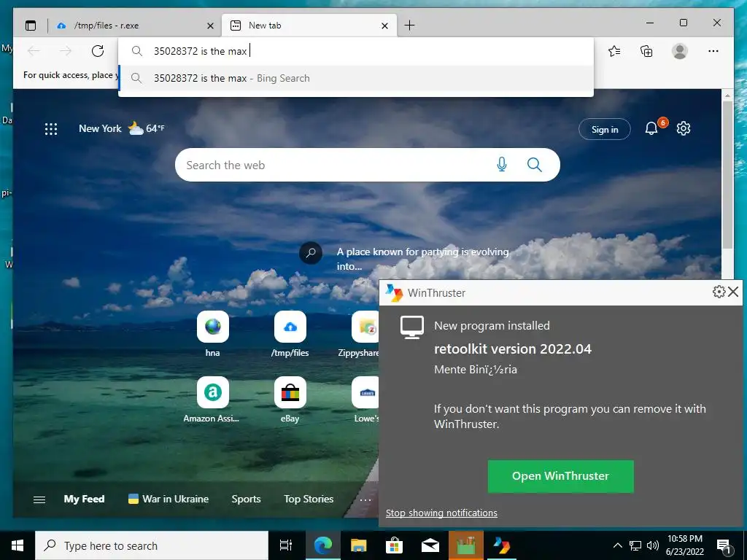This screenshot has height=560, width=747.
Task: Select the Top Stories feed tab
Action: pos(309,499)
